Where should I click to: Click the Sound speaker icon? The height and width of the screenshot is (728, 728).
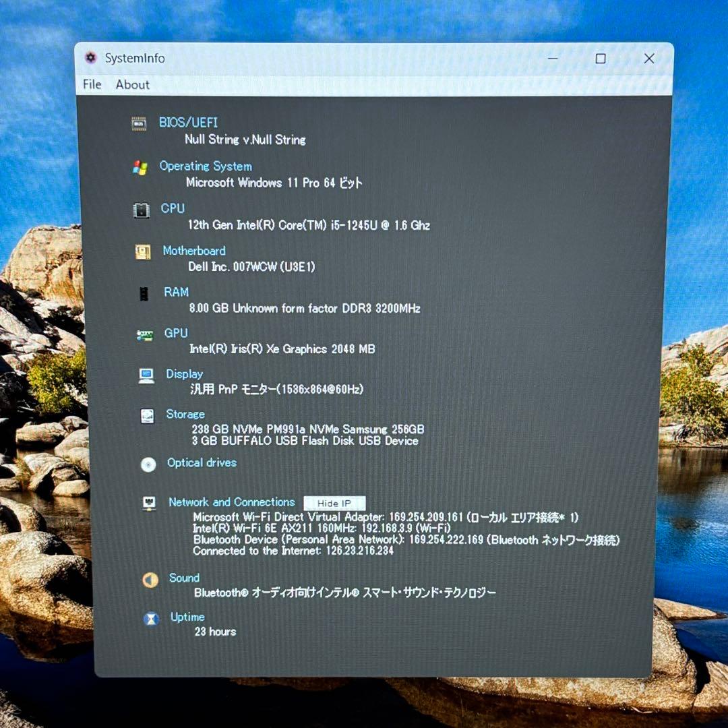point(150,580)
